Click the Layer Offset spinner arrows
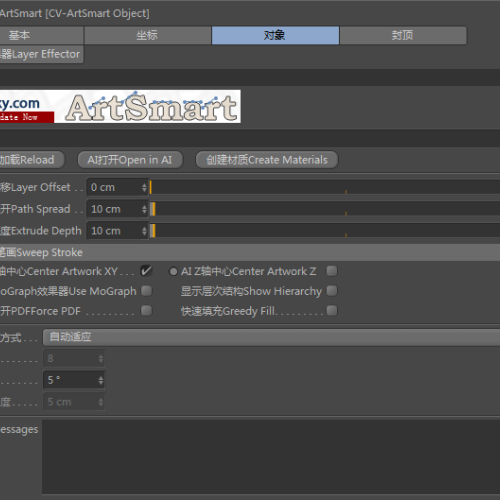Image resolution: width=500 pixels, height=500 pixels. pos(144,187)
